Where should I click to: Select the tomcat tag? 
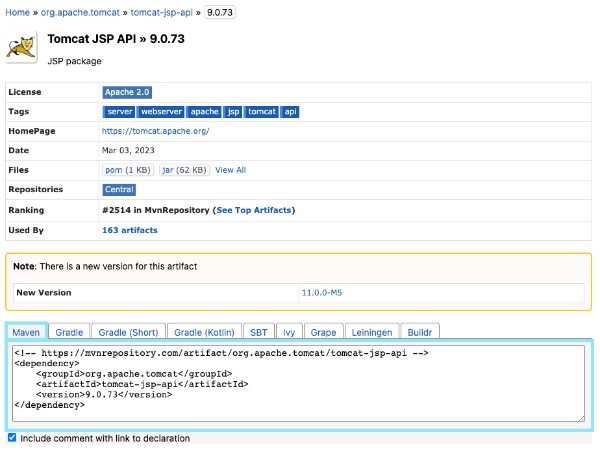pyautogui.click(x=262, y=112)
